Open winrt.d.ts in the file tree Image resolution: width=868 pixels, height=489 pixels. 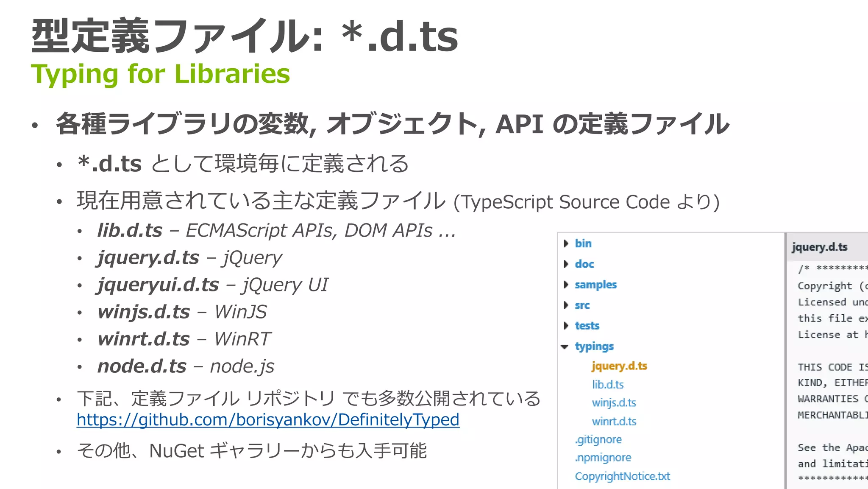(x=614, y=421)
